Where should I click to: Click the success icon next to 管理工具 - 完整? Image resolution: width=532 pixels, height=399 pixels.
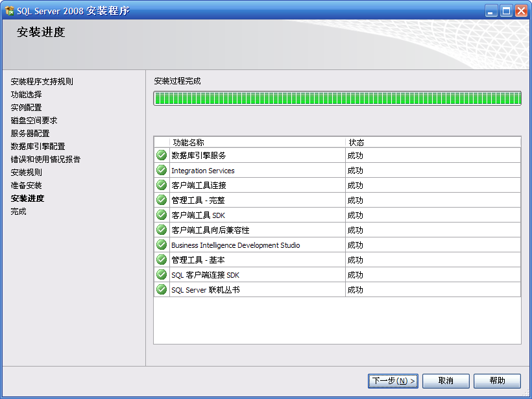pyautogui.click(x=162, y=200)
